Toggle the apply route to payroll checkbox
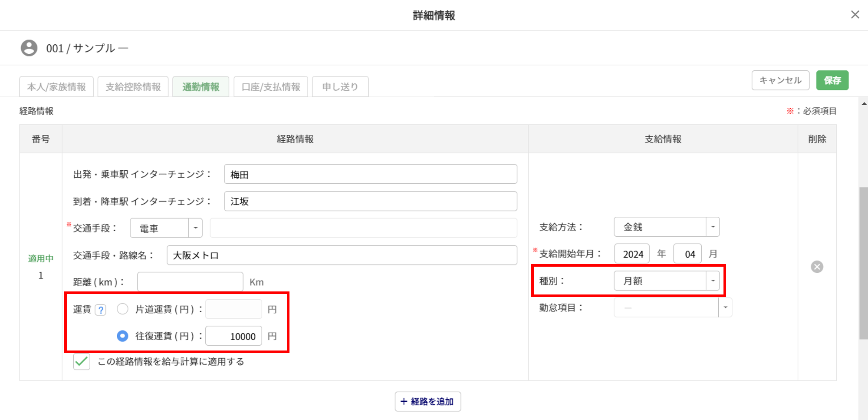The width and height of the screenshot is (868, 420). pyautogui.click(x=82, y=361)
